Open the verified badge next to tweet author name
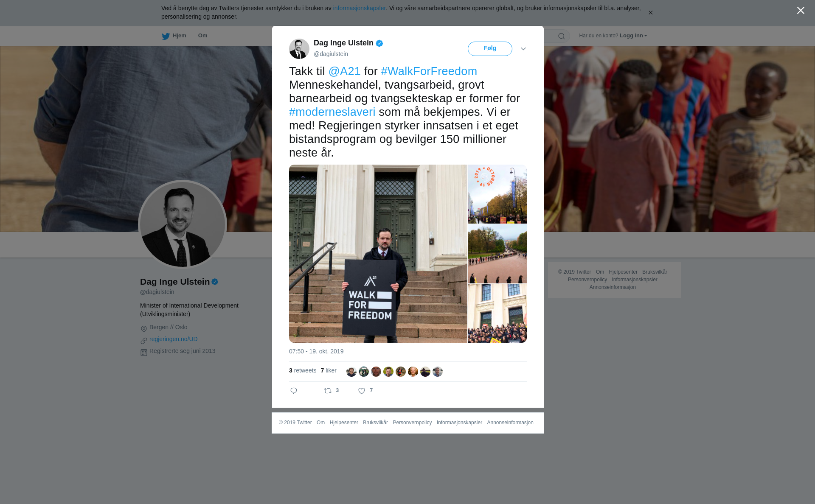 point(379,43)
